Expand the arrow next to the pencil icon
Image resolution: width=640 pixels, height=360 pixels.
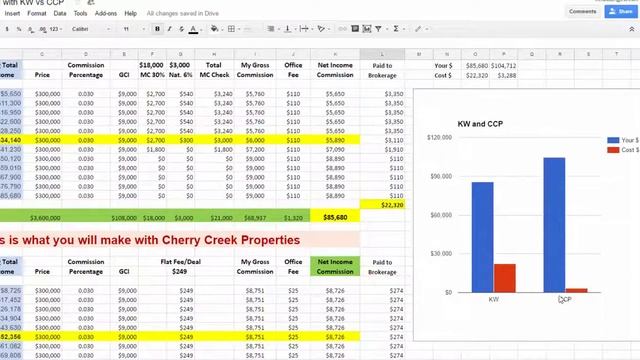coord(427,29)
